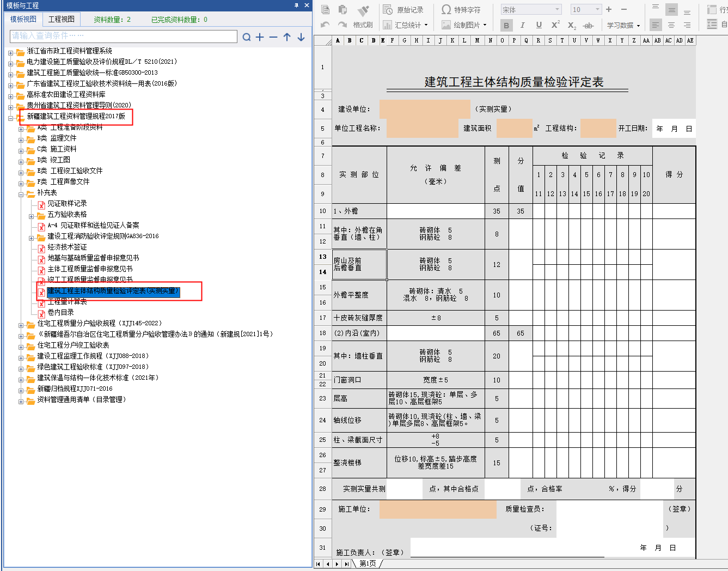Screen dimensions: 728x571
Task: Align text to the right
Action: (x=687, y=25)
